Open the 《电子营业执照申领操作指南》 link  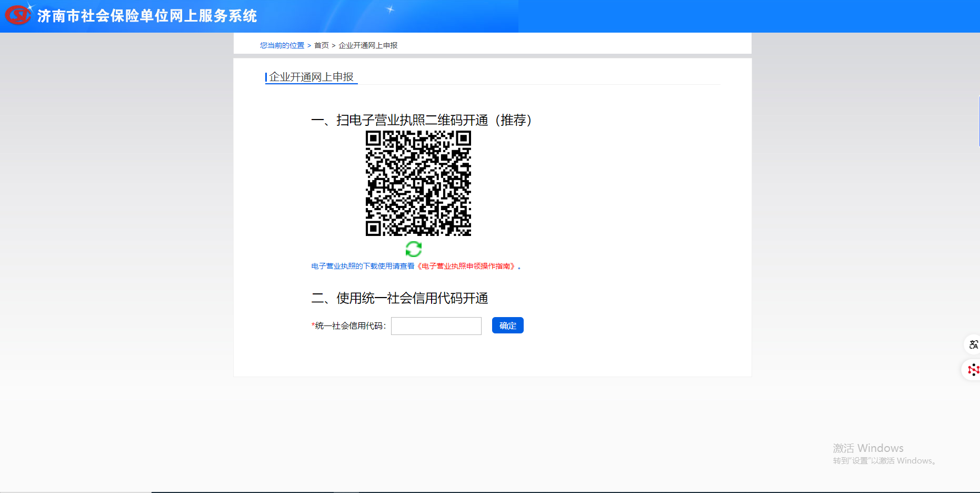466,267
